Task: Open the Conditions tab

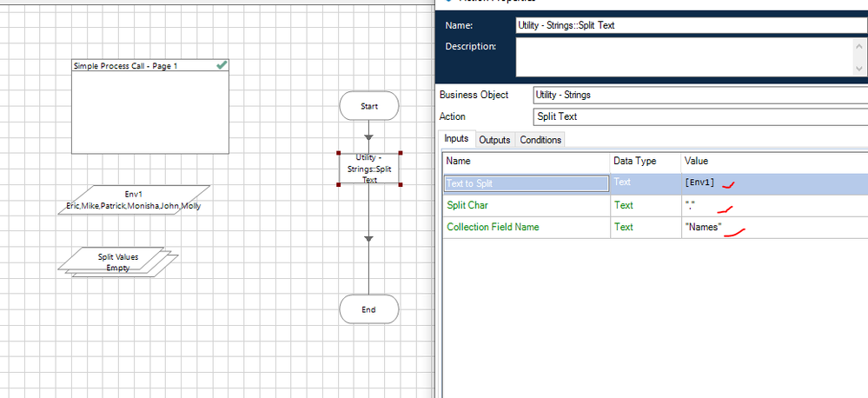Action: tap(540, 140)
